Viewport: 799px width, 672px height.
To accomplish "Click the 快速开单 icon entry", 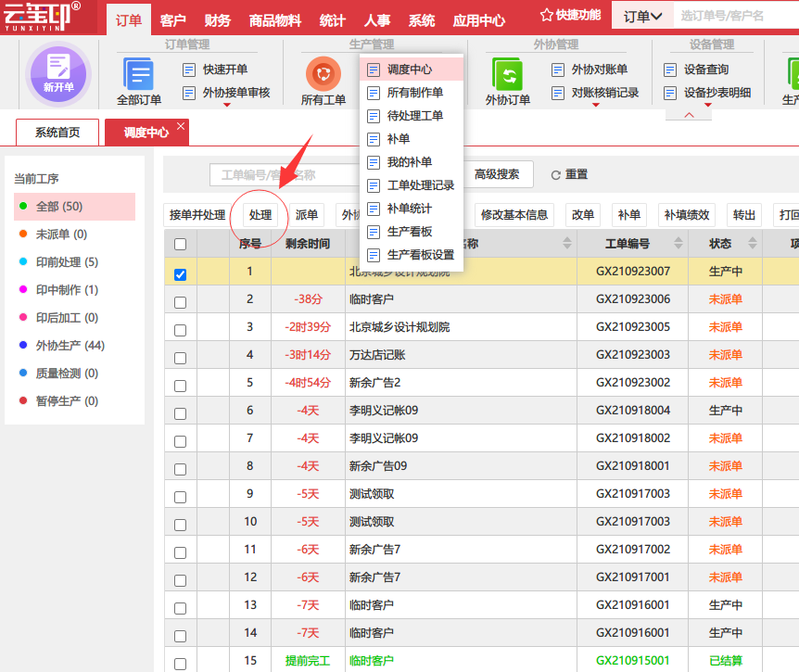I will point(215,70).
